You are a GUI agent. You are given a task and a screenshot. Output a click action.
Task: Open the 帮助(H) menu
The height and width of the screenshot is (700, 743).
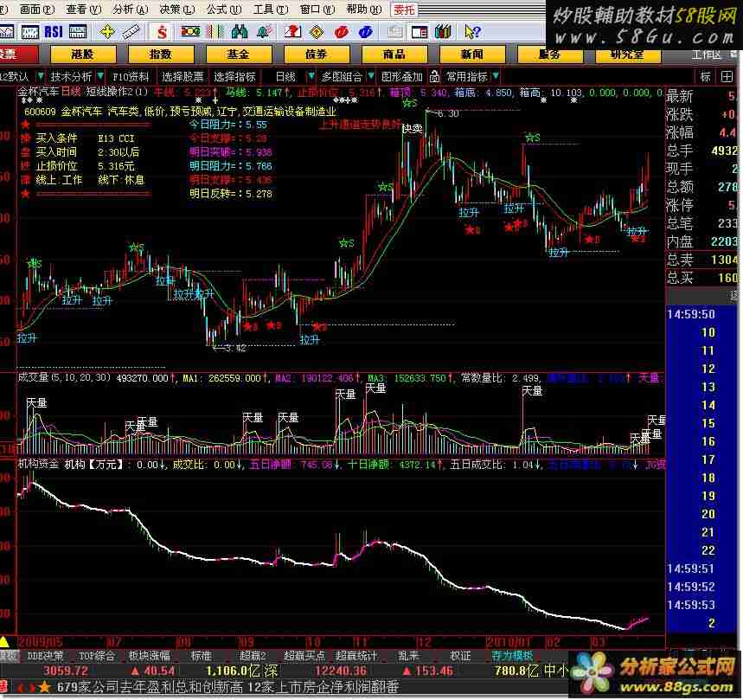pyautogui.click(x=363, y=9)
